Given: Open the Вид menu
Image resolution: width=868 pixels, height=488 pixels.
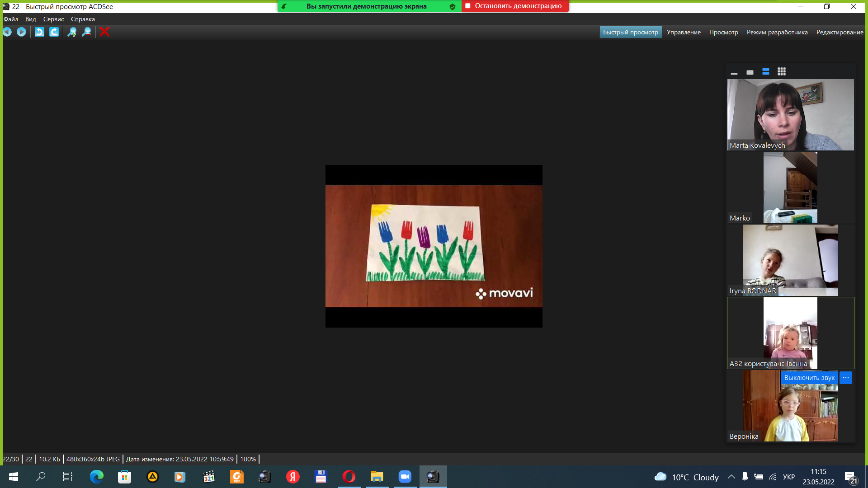Looking at the screenshot, I should pyautogui.click(x=31, y=19).
